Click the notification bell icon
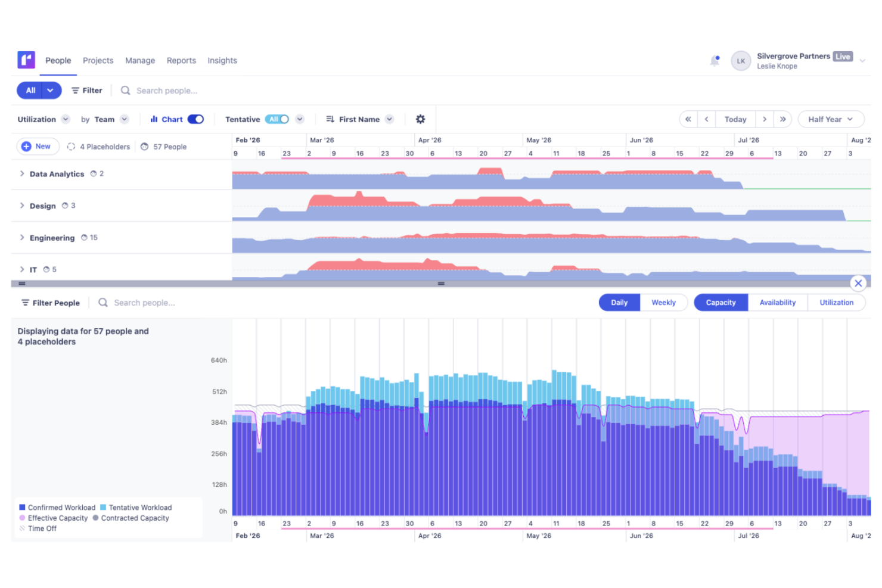 coord(715,61)
